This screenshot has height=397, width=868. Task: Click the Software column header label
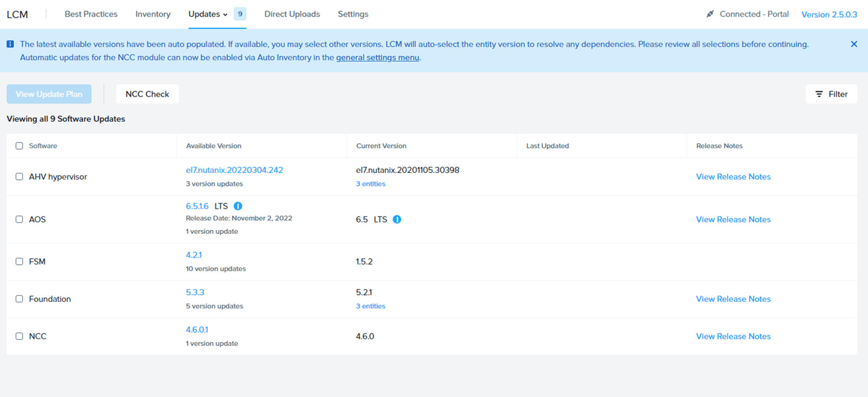point(43,146)
